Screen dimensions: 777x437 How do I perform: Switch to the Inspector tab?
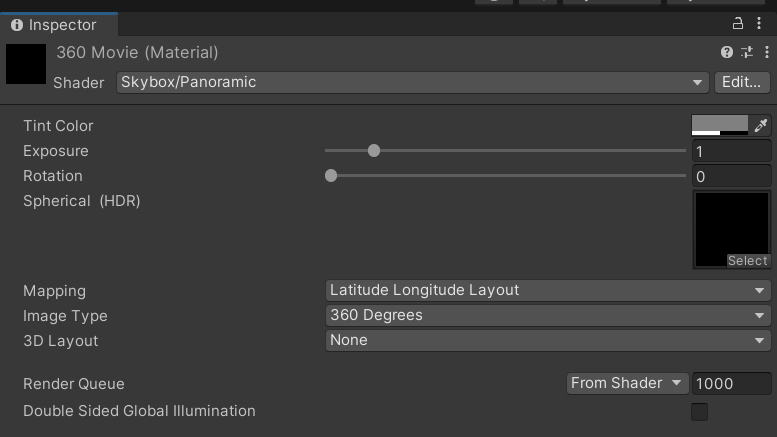(x=60, y=25)
